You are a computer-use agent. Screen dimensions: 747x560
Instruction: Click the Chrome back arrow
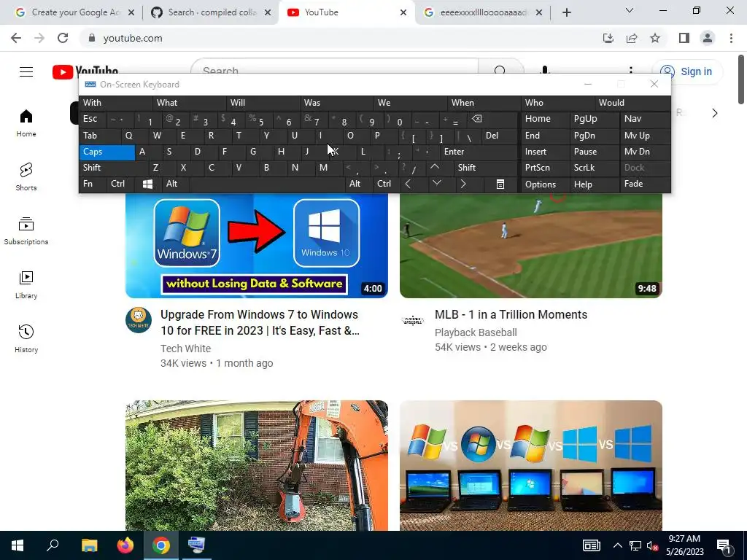coord(16,38)
